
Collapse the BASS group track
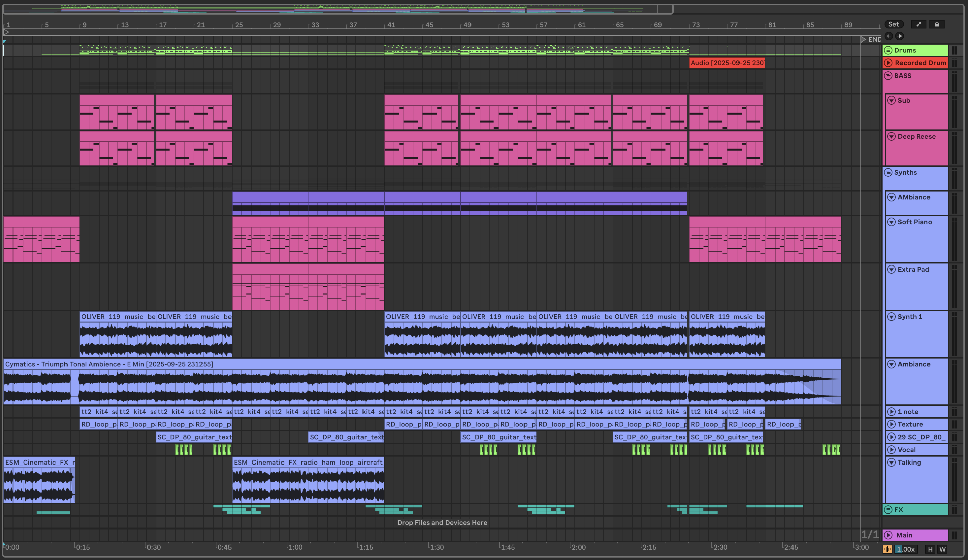888,76
